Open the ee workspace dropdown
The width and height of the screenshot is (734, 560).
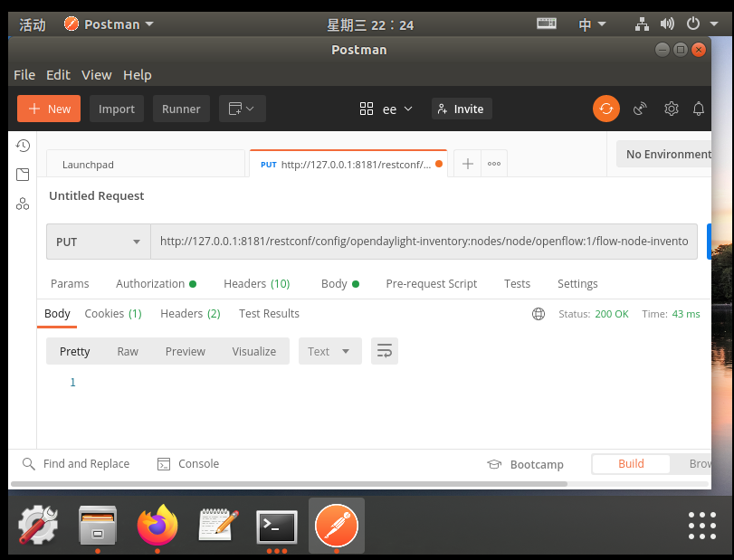[x=397, y=109]
